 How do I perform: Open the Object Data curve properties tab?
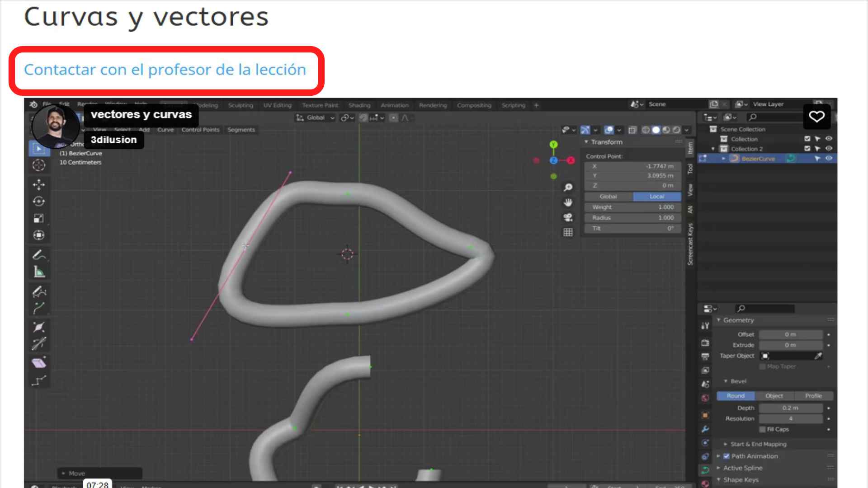click(x=705, y=470)
